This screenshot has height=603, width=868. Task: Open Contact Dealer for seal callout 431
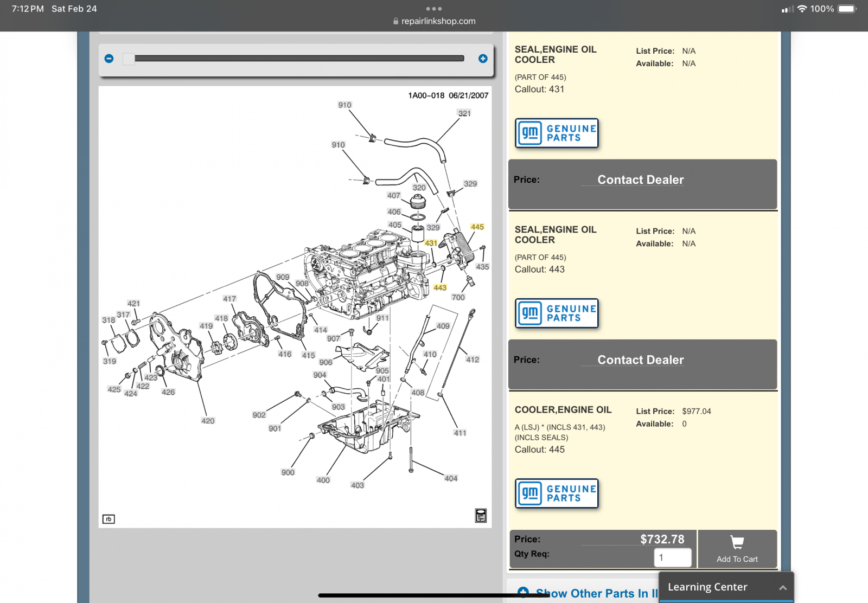641,179
